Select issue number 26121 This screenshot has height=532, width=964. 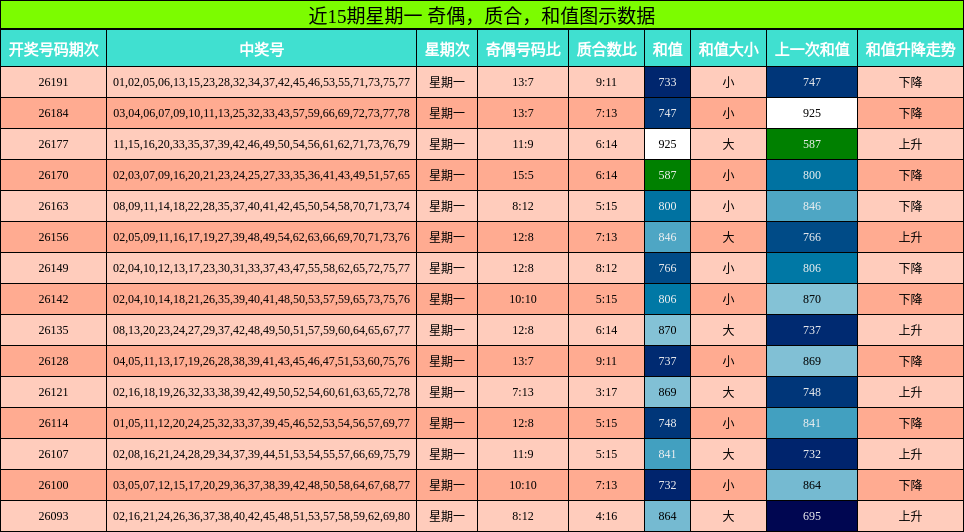click(53, 392)
